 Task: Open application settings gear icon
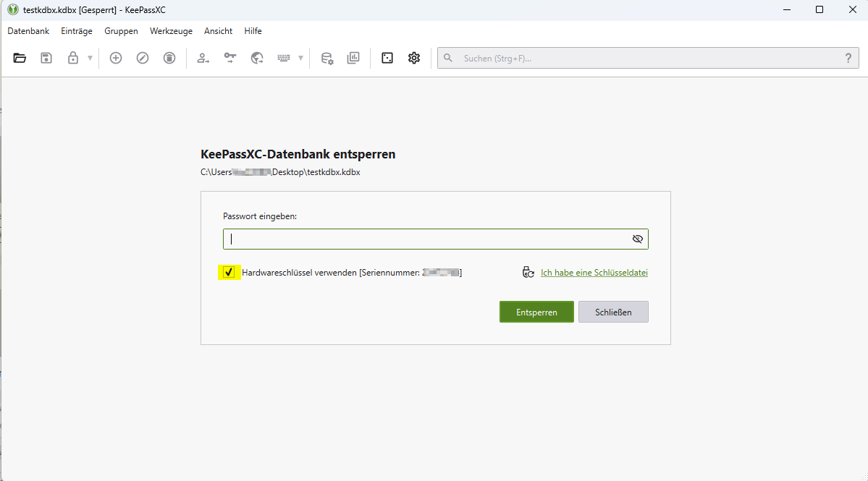pos(414,58)
